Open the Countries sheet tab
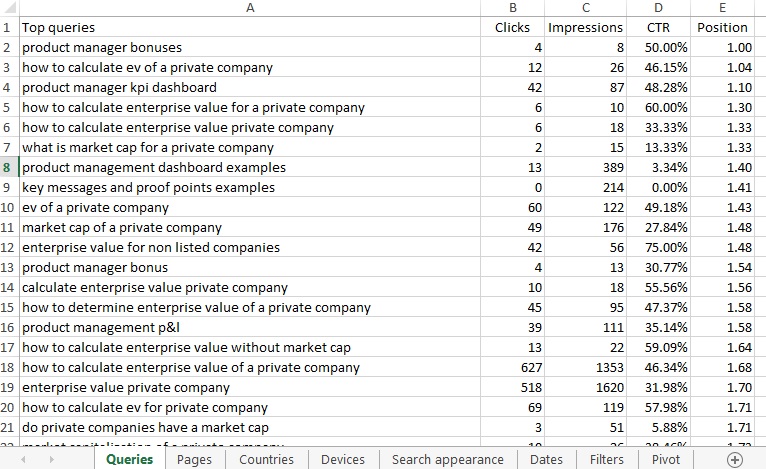 (266, 459)
